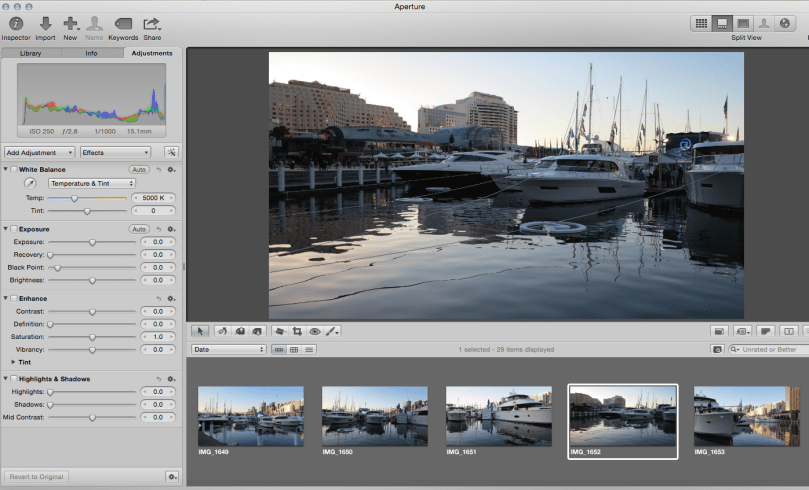Click the Import arrow icon
This screenshot has height=490, width=809.
pos(45,23)
